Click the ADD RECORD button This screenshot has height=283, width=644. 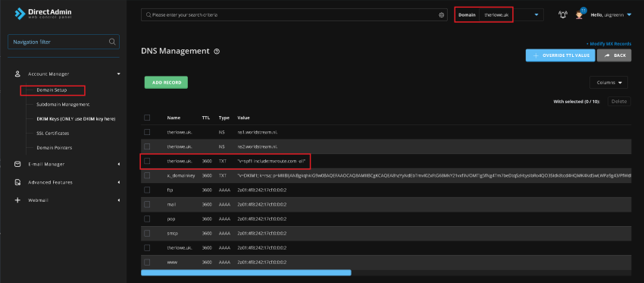tap(166, 82)
